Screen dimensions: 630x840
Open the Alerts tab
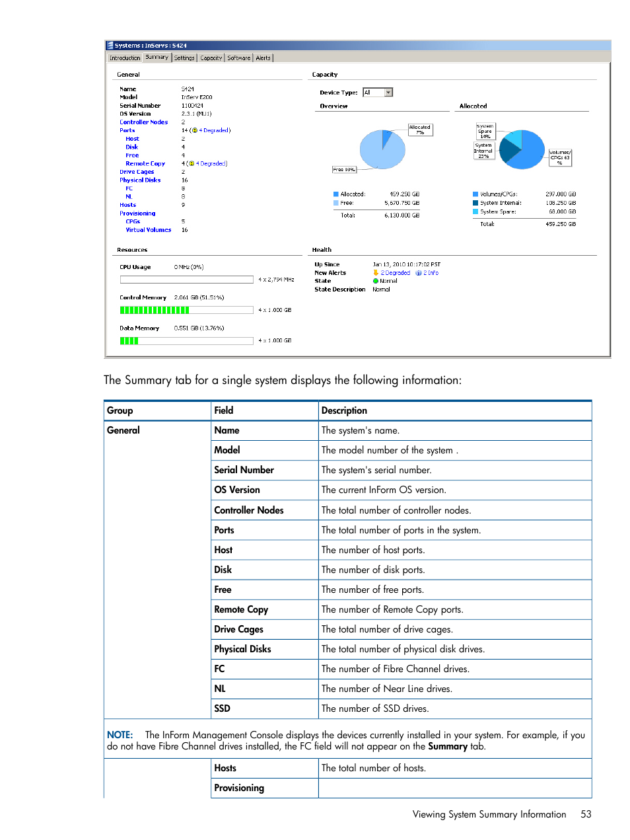(x=263, y=58)
